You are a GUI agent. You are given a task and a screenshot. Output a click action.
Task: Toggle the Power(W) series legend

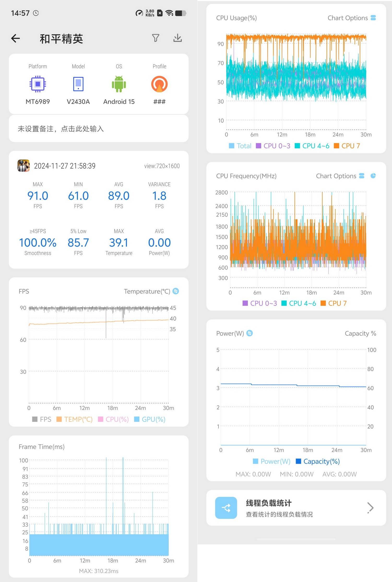pyautogui.click(x=272, y=461)
